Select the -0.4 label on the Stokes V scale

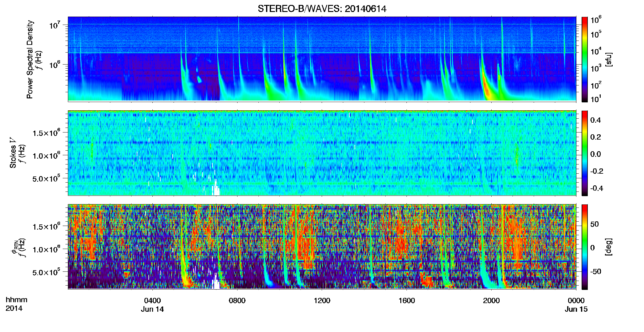point(597,188)
